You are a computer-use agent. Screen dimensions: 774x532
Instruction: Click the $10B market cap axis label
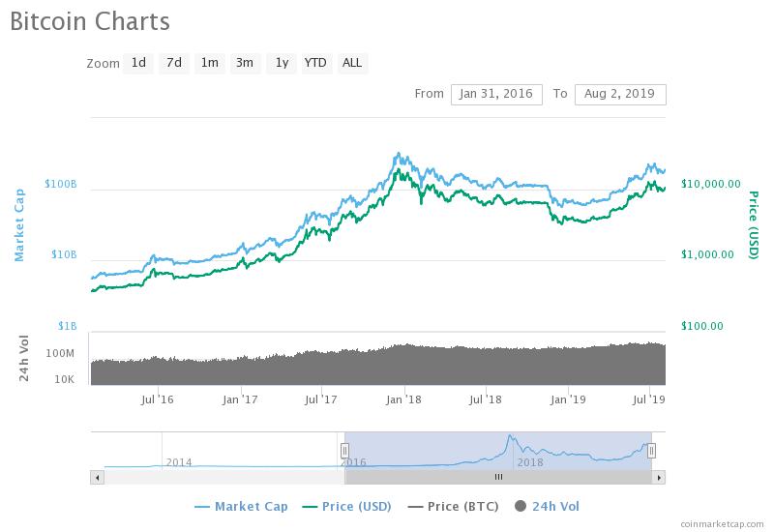pos(64,254)
